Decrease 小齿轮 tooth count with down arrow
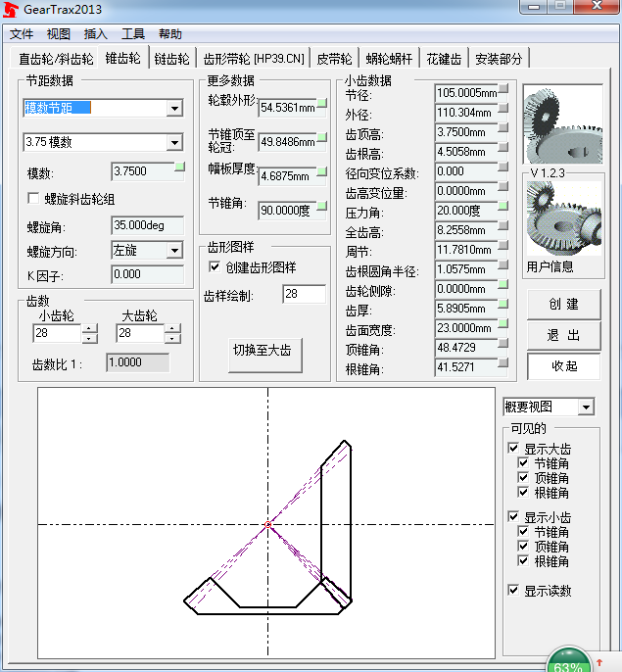This screenshot has height=672, width=622. pos(89,339)
